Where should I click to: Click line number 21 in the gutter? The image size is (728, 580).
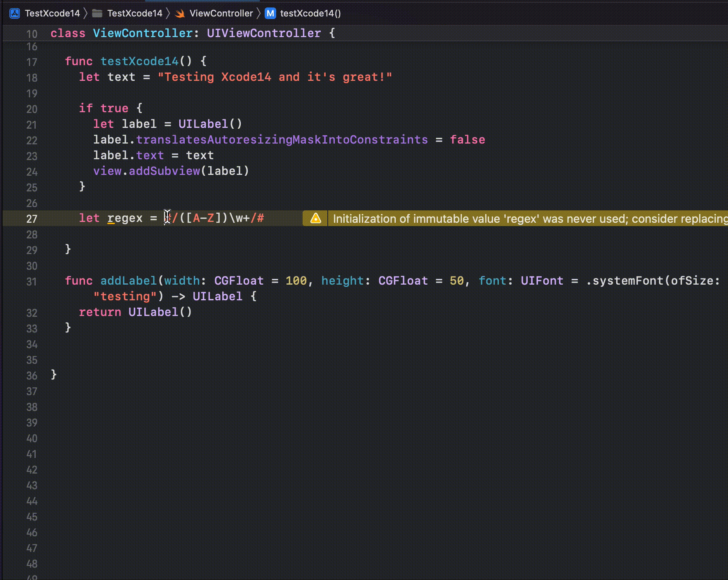32,125
